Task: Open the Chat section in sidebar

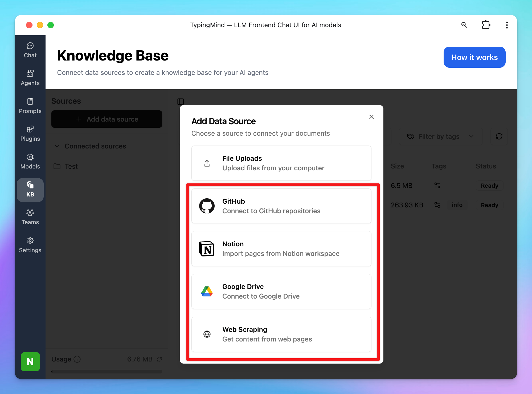Action: [30, 50]
